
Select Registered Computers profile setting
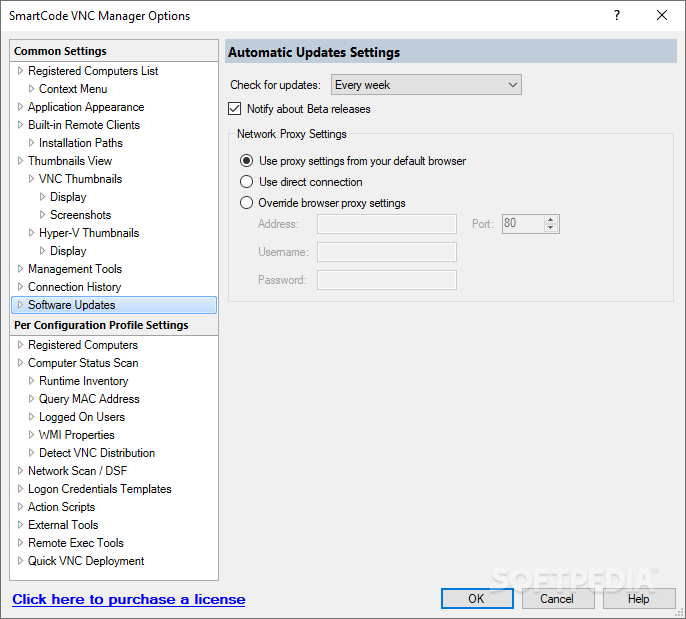pyautogui.click(x=83, y=345)
